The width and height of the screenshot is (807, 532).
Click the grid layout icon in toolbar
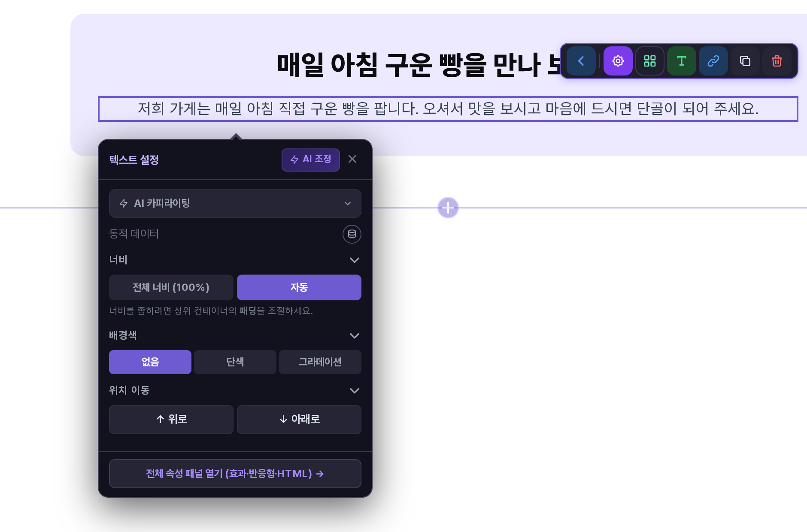[649, 61]
